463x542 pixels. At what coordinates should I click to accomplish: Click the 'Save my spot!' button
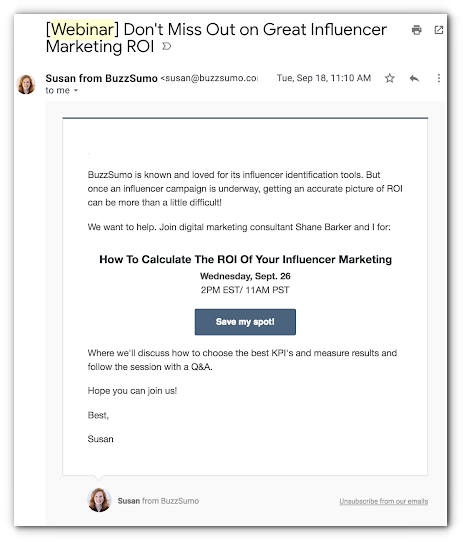click(245, 322)
